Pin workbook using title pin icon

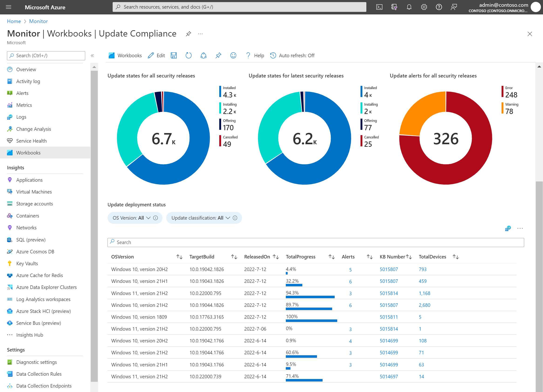[189, 34]
